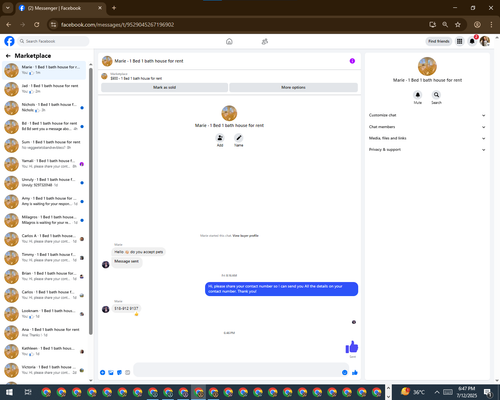
Task: Open Chrome tab search dropdown arrow
Action: (7, 8)
